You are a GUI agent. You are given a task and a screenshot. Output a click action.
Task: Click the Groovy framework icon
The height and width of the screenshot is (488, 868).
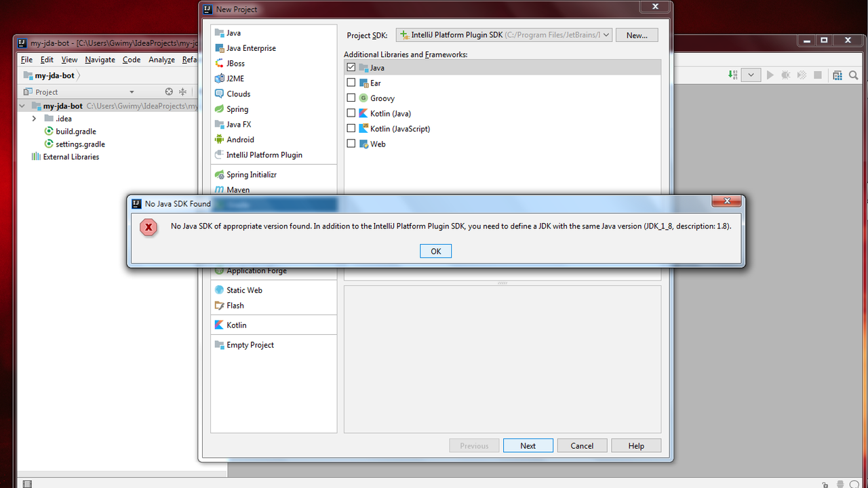pos(364,98)
